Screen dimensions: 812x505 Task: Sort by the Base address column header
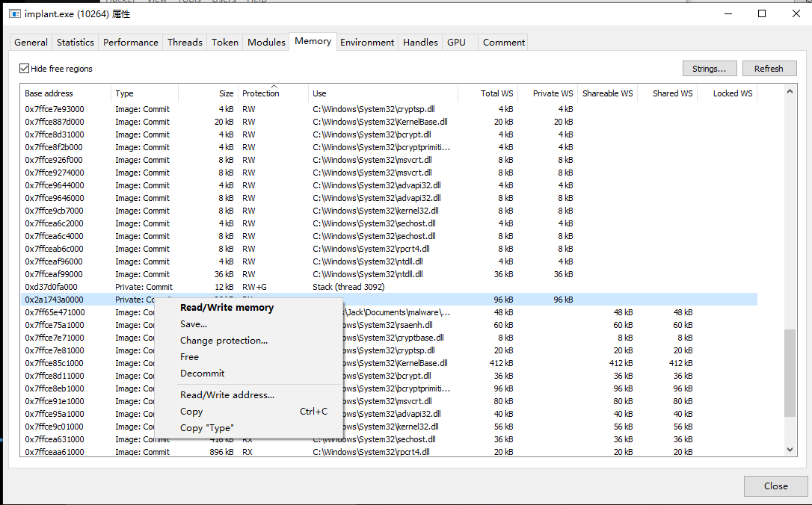[x=49, y=93]
